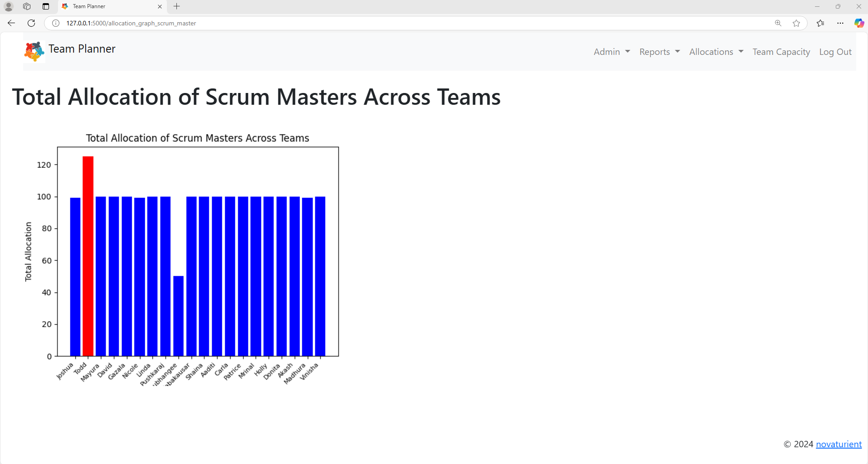The height and width of the screenshot is (464, 868).
Task: Open the Team Capacity page
Action: pyautogui.click(x=781, y=52)
